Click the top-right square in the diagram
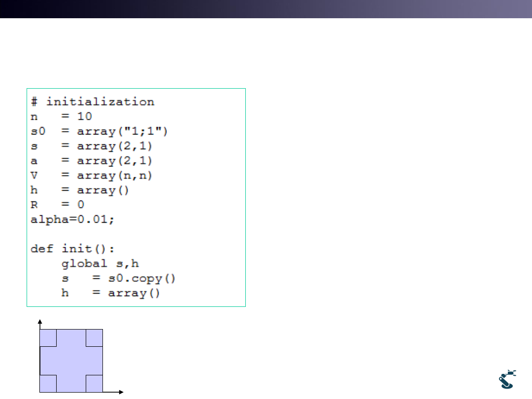This screenshot has height=399, width=532. tap(94, 338)
